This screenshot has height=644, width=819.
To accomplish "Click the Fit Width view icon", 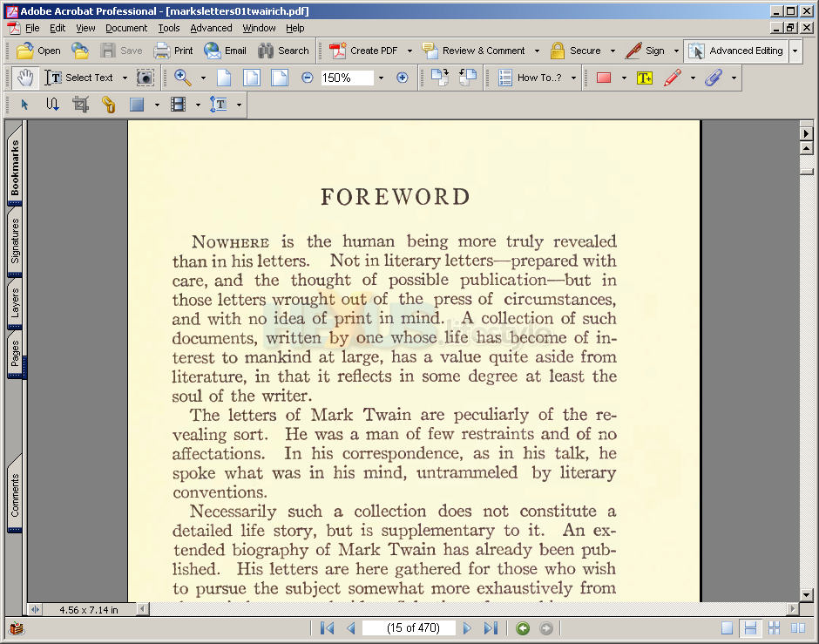I will (x=280, y=78).
